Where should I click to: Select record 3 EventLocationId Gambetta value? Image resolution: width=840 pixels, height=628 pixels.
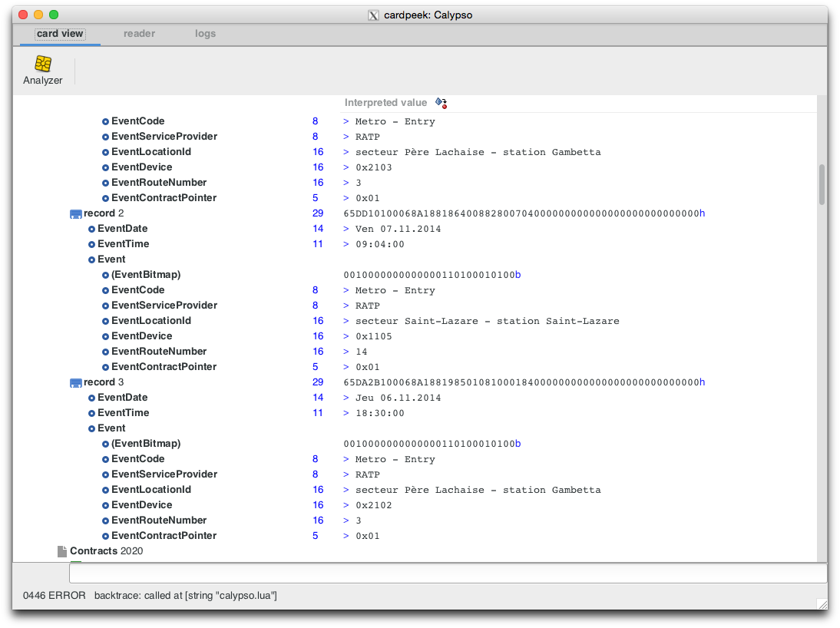478,490
